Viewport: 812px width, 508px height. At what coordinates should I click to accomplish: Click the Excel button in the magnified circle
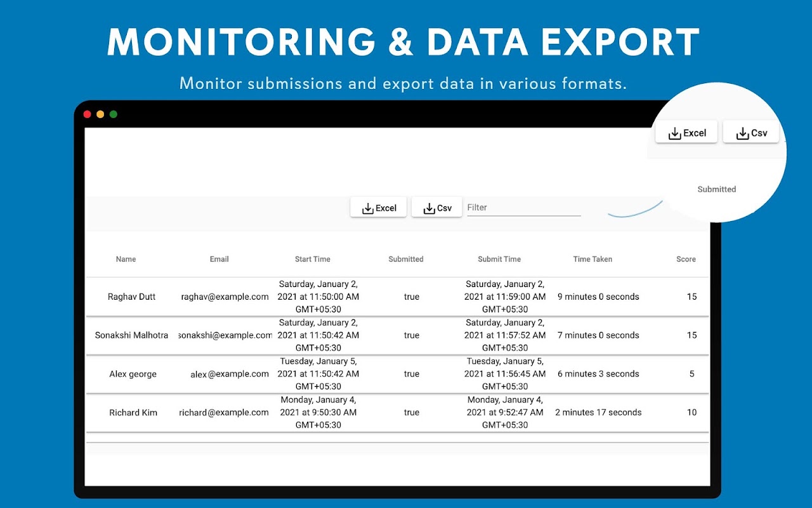point(686,133)
